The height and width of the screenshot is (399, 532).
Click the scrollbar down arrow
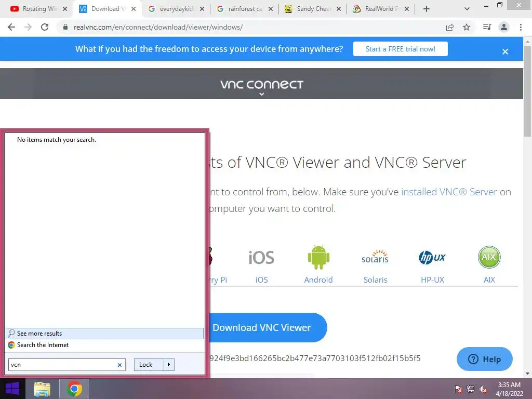527,374
